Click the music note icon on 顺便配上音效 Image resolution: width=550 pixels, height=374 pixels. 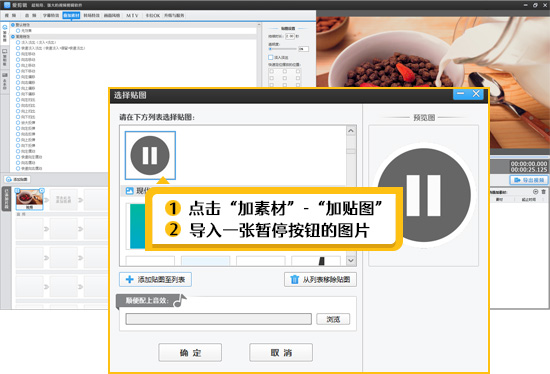[x=180, y=300]
